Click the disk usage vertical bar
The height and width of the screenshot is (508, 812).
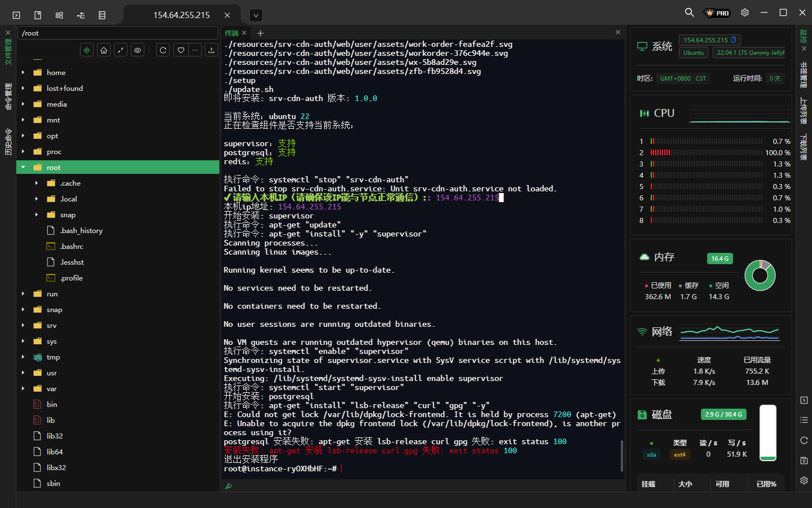767,432
